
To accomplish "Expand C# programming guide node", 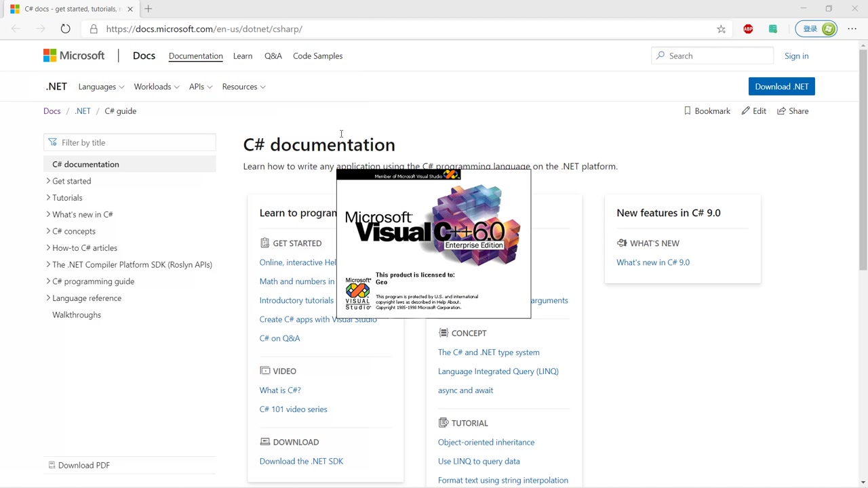I will tap(48, 281).
